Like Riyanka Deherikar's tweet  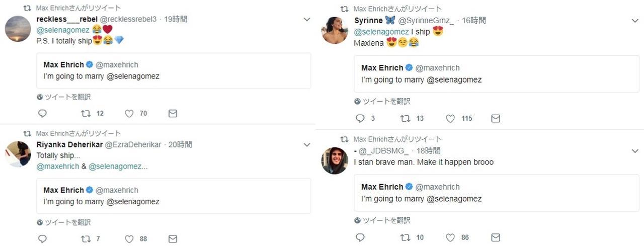tap(129, 239)
